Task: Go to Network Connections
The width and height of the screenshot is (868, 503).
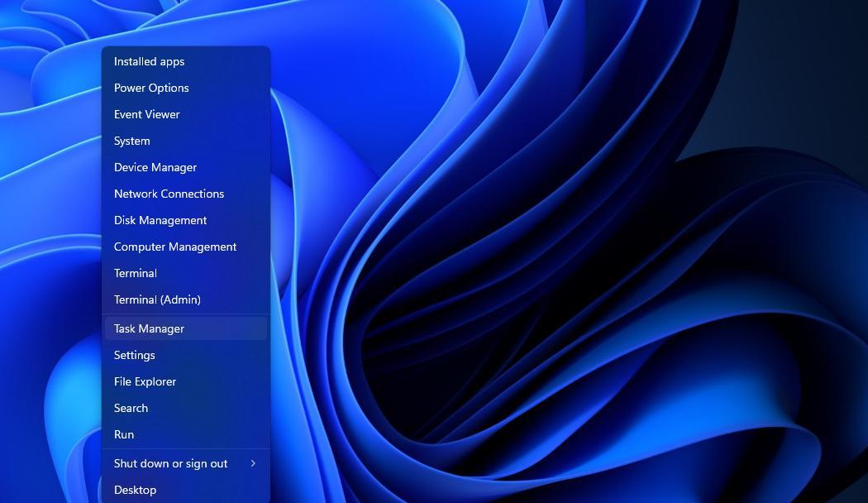Action: 186,194
